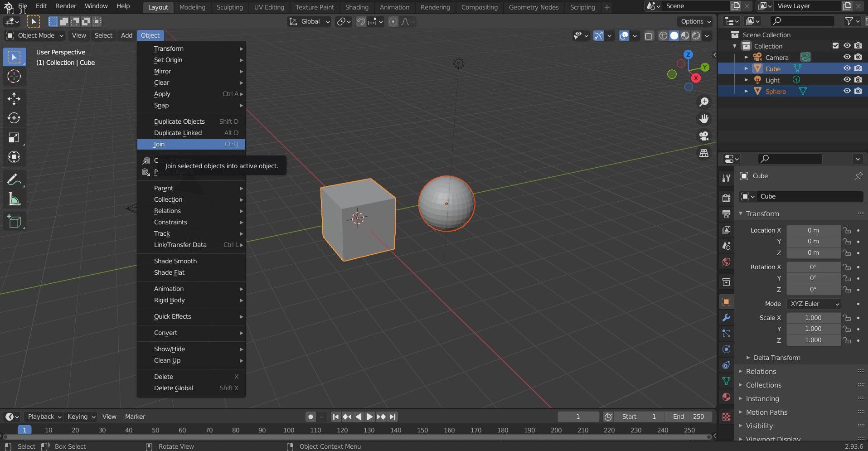The height and width of the screenshot is (451, 868).
Task: Click the Scale X value slider
Action: pos(814,318)
